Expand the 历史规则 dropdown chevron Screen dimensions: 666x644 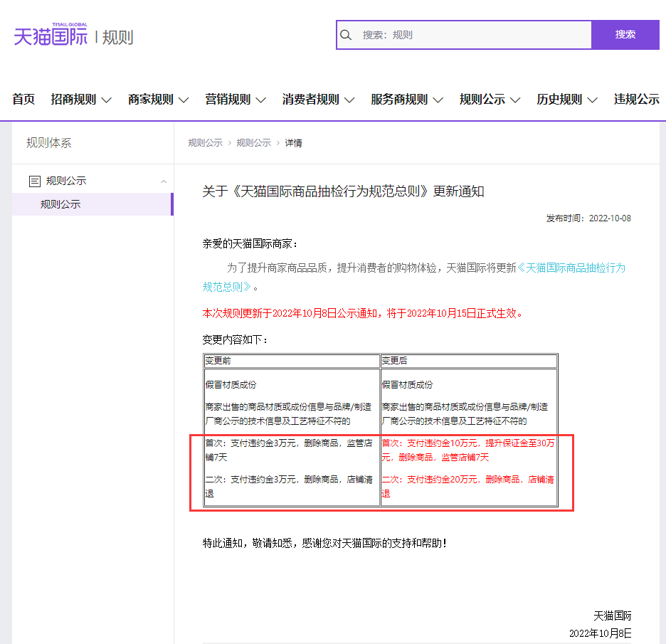point(592,100)
